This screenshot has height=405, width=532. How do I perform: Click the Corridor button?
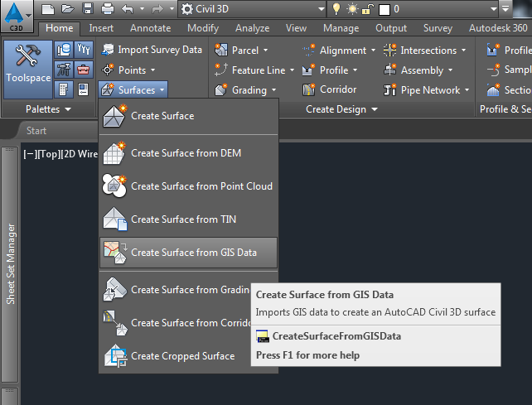pyautogui.click(x=330, y=89)
